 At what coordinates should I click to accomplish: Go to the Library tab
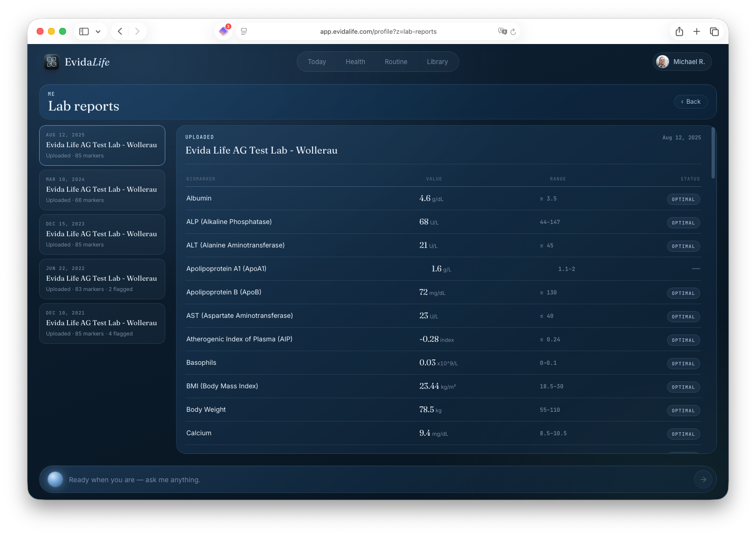click(437, 62)
